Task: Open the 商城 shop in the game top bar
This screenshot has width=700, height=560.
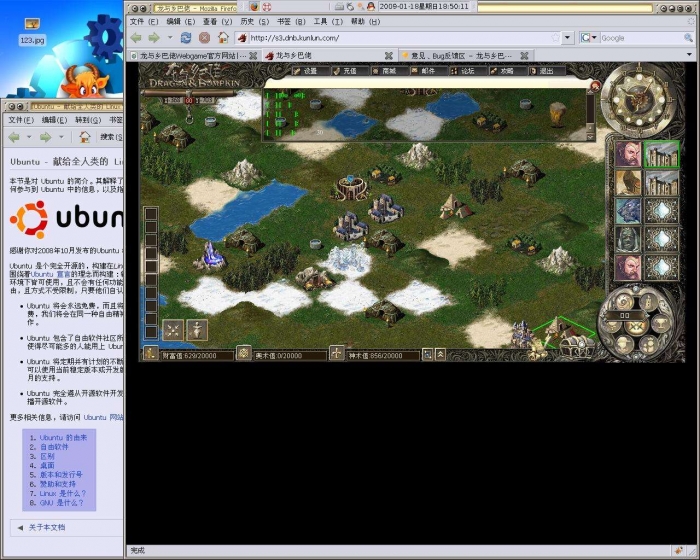Action: (x=390, y=71)
